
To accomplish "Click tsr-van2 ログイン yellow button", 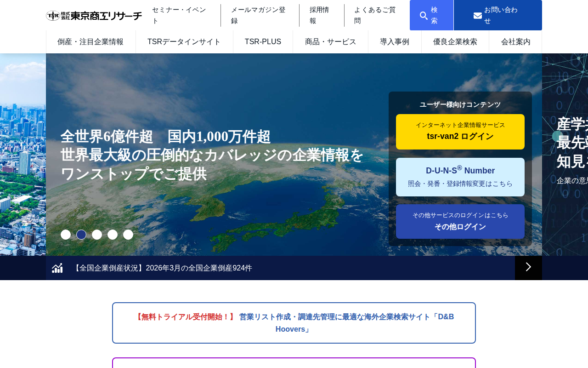I will (x=460, y=132).
